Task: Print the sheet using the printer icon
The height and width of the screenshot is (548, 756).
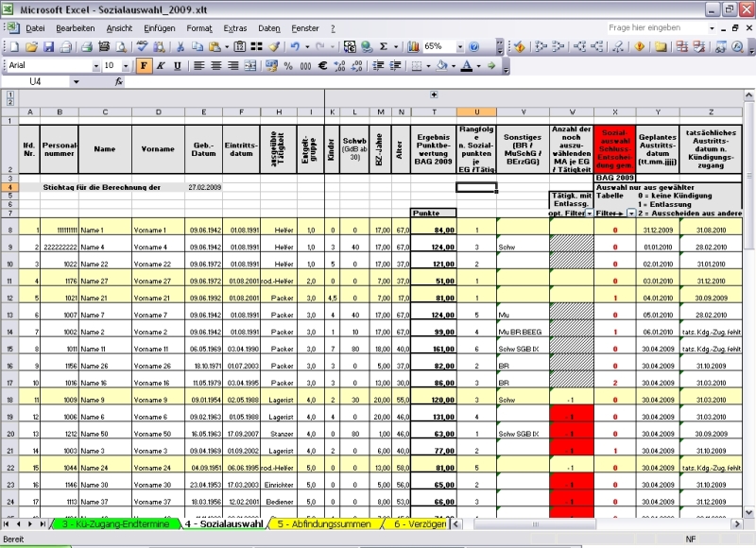Action: (x=87, y=46)
